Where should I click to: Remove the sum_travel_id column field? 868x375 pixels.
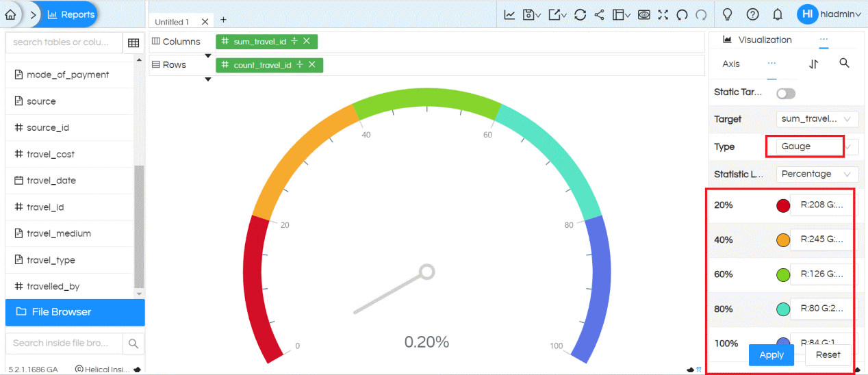point(307,42)
